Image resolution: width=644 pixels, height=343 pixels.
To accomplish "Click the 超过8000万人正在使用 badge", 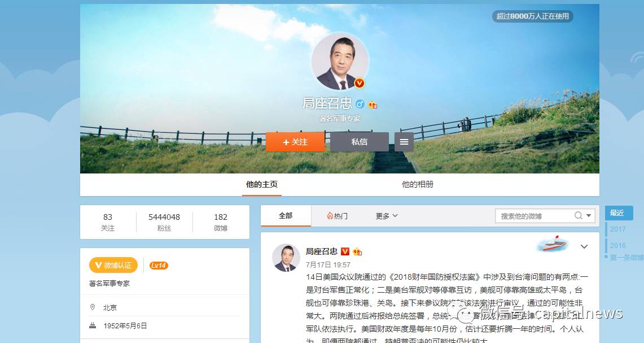I will (533, 16).
